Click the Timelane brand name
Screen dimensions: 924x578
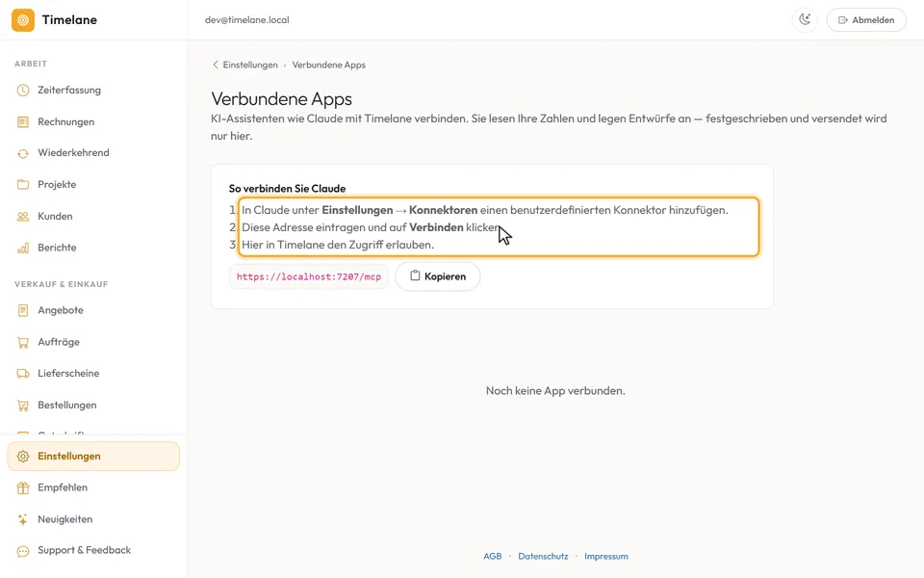pos(69,20)
